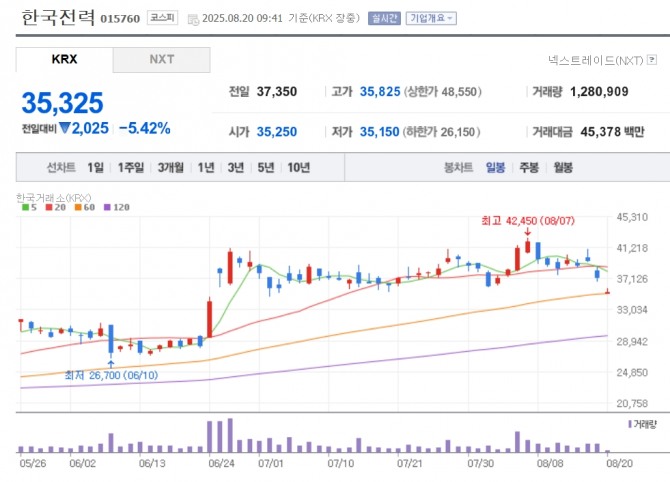Show the 3개월 line chart
The width and height of the screenshot is (670, 482).
click(x=170, y=168)
